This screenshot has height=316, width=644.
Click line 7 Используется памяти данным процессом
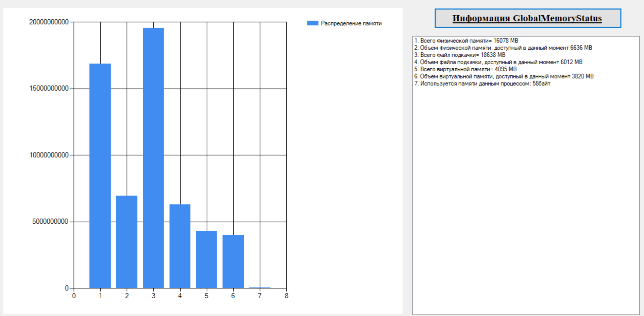coord(482,84)
